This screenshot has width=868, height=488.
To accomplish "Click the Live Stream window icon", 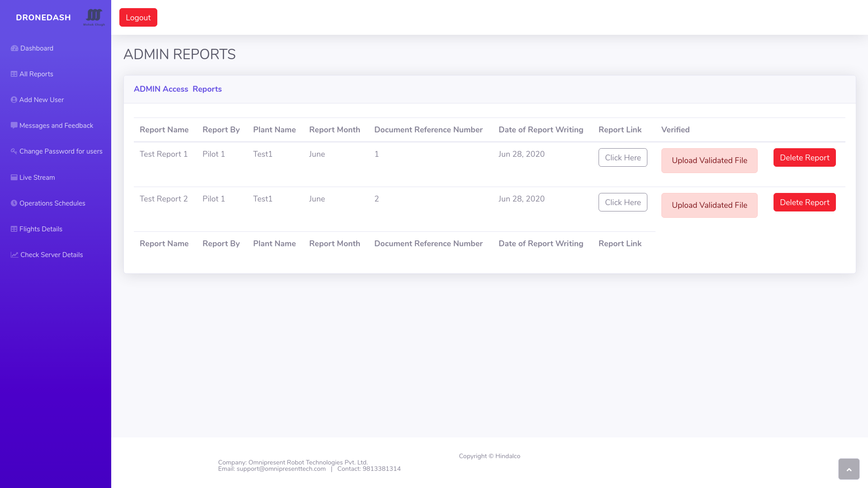I will pos(14,178).
